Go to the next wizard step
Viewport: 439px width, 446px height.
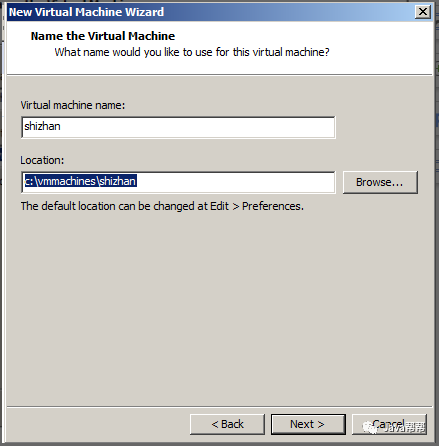(308, 424)
